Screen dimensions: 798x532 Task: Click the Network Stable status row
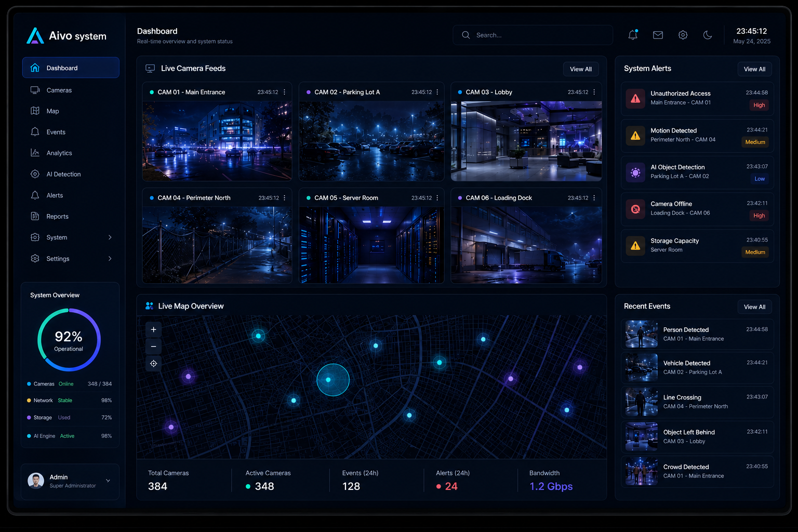70,401
